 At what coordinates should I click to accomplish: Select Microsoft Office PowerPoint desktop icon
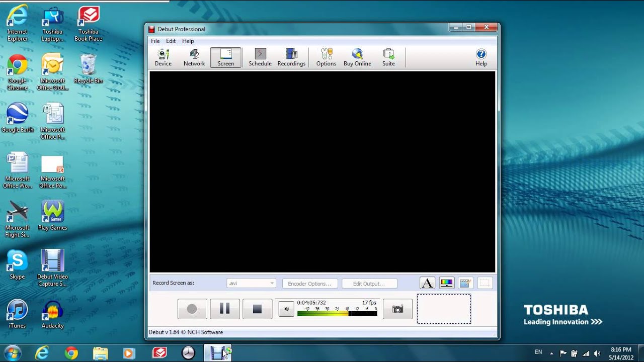[52, 171]
